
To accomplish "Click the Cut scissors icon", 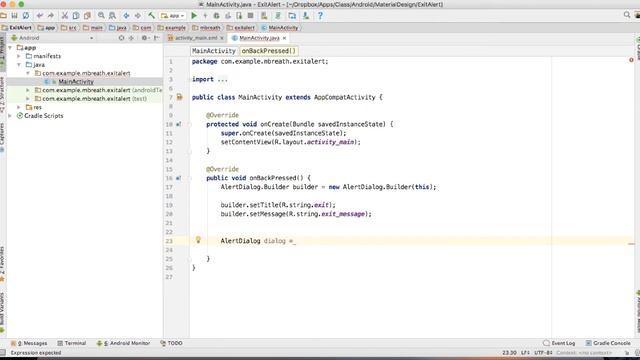I will coord(64,16).
